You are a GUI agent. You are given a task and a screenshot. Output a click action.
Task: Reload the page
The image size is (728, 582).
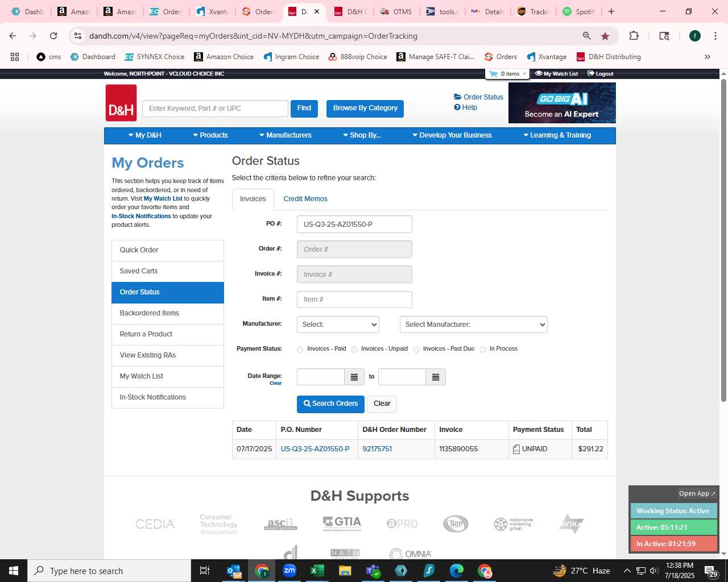tap(53, 36)
